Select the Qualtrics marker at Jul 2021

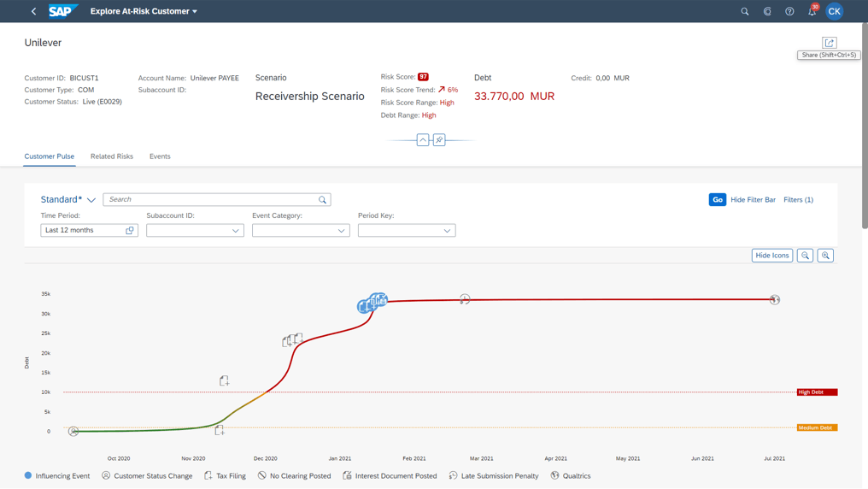[x=774, y=299]
